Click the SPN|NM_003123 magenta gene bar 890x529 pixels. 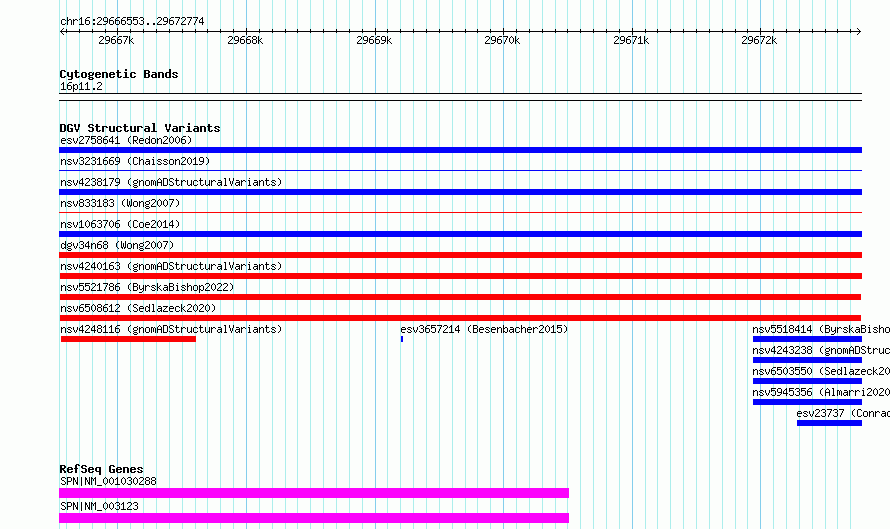click(314, 518)
